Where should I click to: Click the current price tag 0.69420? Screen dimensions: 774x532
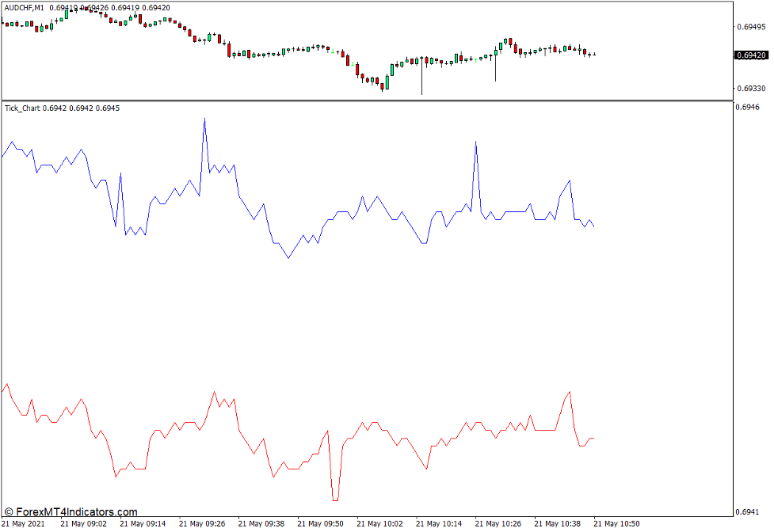click(749, 55)
